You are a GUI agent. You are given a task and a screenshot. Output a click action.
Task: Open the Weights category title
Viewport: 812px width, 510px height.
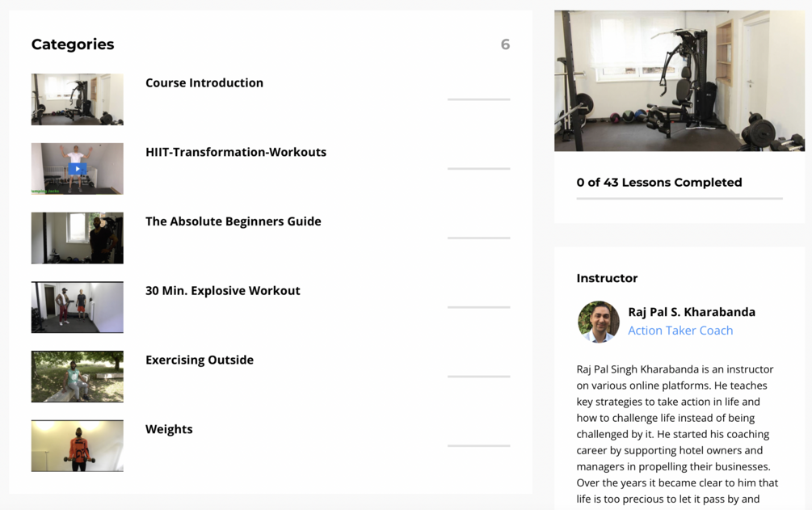coord(169,429)
